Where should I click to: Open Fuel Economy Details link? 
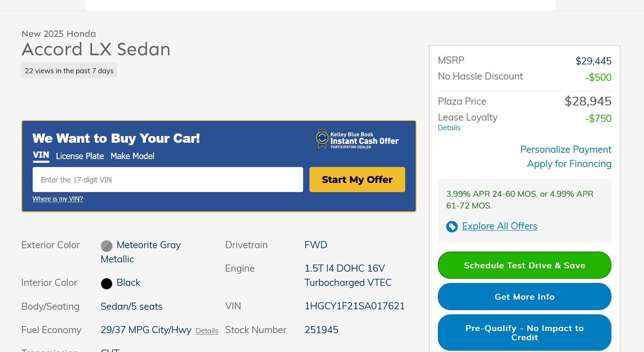(207, 331)
